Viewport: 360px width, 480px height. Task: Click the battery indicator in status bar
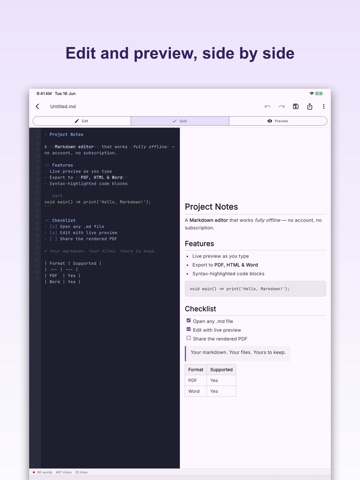pos(319,93)
